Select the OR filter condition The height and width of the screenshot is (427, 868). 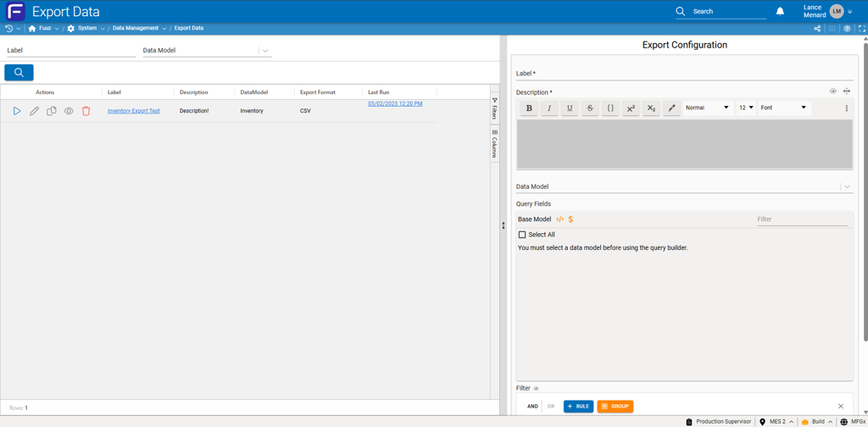coord(551,407)
